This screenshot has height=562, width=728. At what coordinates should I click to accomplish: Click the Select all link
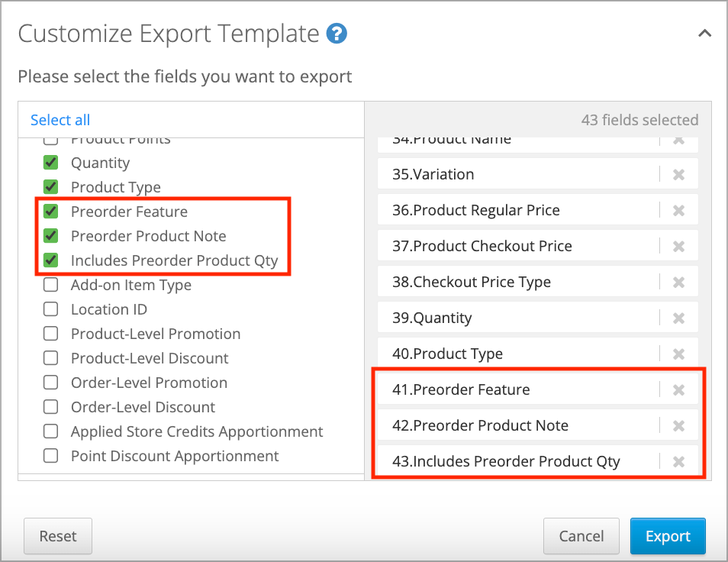pos(60,120)
